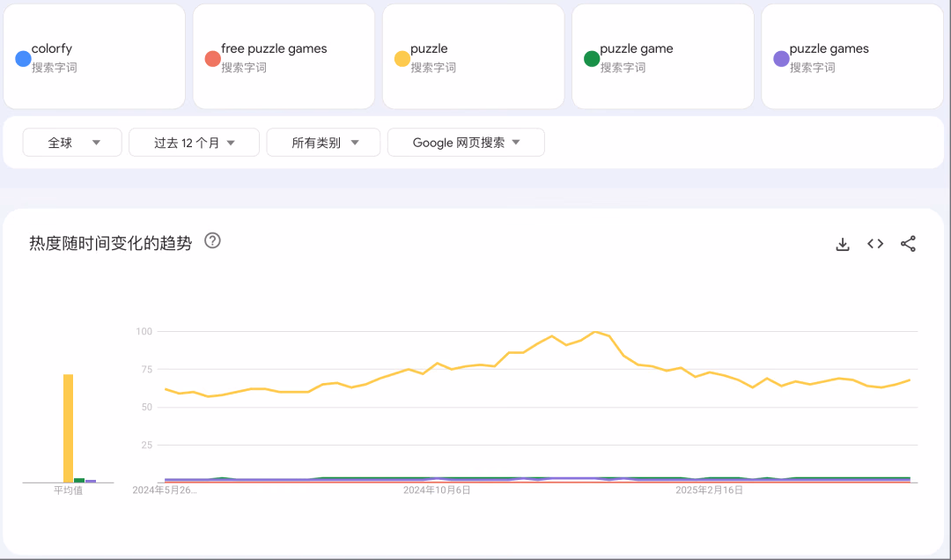Edit the puzzle search term card

coord(473,57)
